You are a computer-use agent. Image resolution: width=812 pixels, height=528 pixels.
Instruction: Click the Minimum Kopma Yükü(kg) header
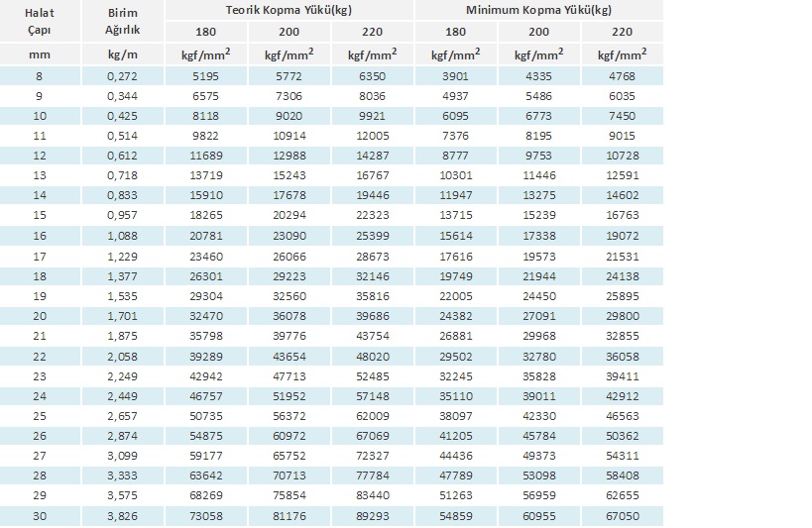click(x=538, y=10)
